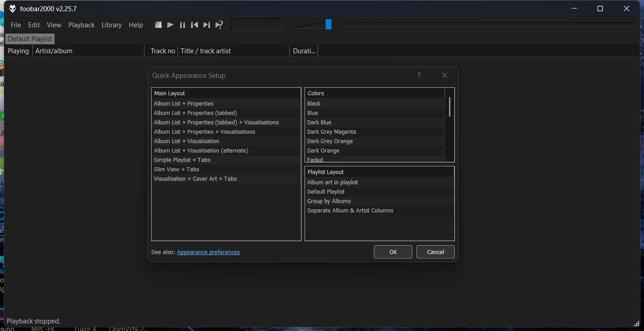
Task: Click the playback seek bar
Action: 490,25
